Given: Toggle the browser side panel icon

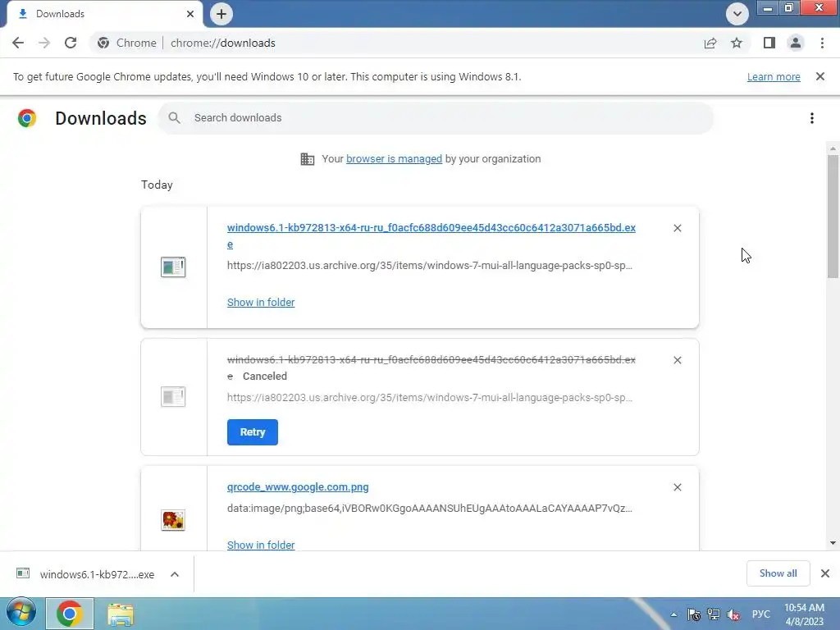Looking at the screenshot, I should (769, 43).
